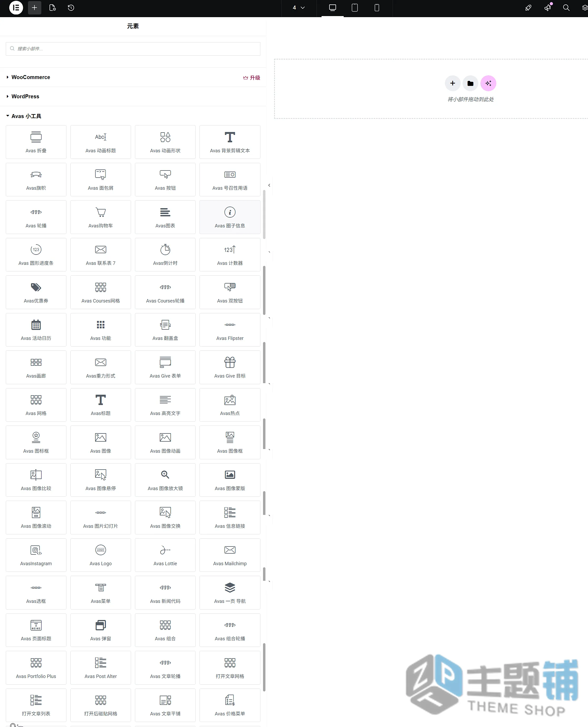Click the canvas add template folder button
The image size is (588, 727).
coord(470,83)
